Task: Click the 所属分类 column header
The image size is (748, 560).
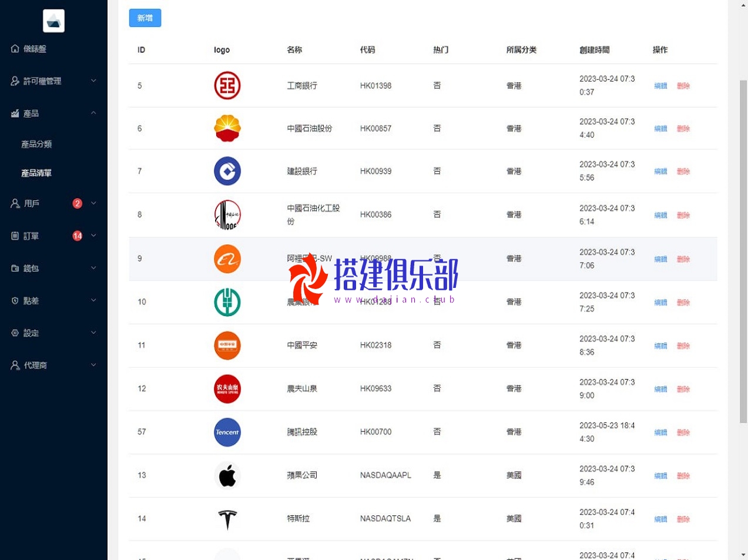Action: click(x=522, y=50)
